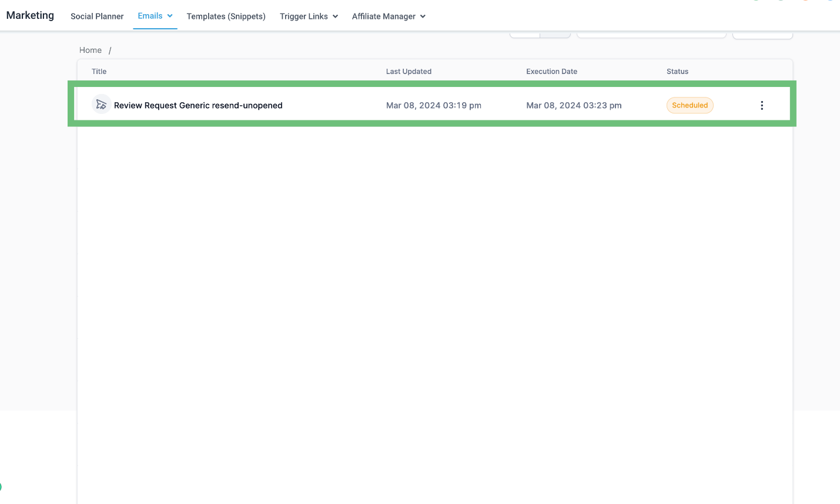Open the Trigger Links tab
This screenshot has width=840, height=504.
[304, 16]
